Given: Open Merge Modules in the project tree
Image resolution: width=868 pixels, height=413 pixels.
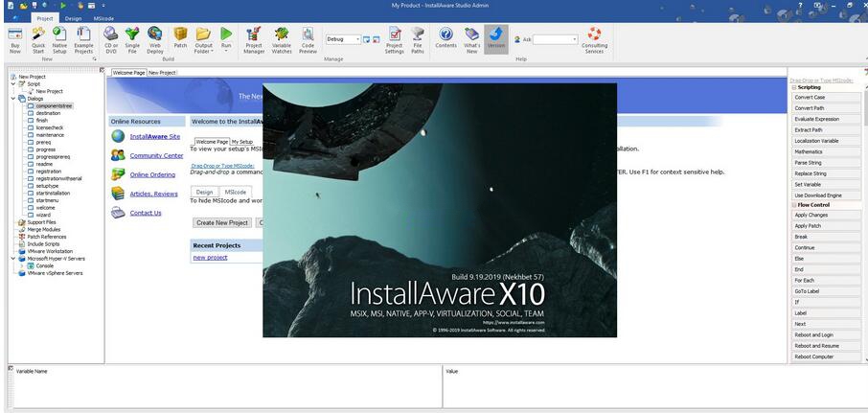Looking at the screenshot, I should [x=44, y=229].
